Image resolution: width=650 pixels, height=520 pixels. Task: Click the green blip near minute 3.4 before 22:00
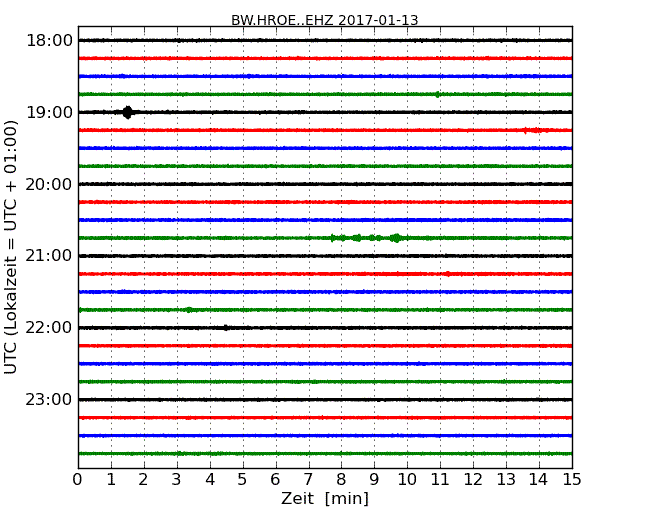(x=189, y=310)
